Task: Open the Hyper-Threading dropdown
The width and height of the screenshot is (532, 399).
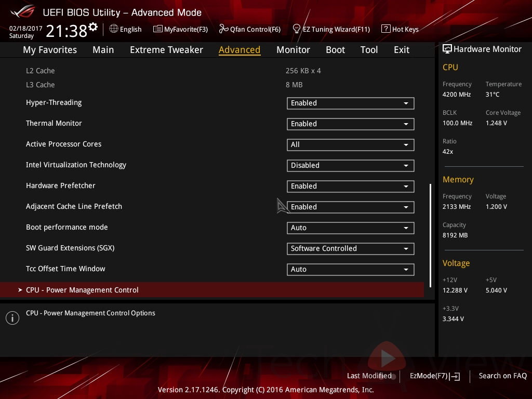Action: click(x=350, y=103)
